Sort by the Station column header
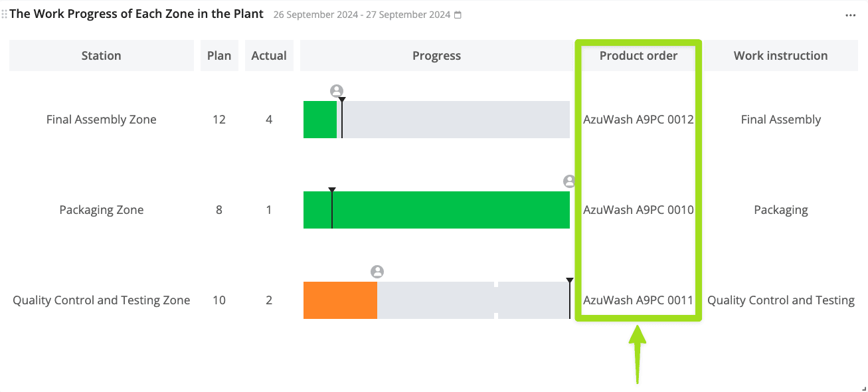The width and height of the screenshot is (868, 392). [101, 56]
